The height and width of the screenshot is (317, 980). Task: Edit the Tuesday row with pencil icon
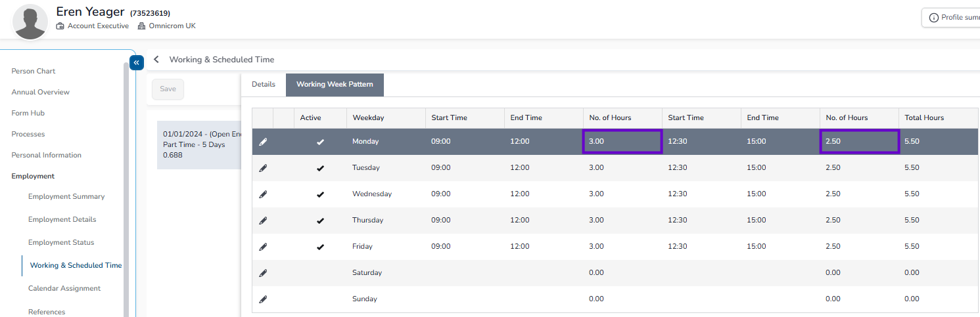pyautogui.click(x=263, y=168)
